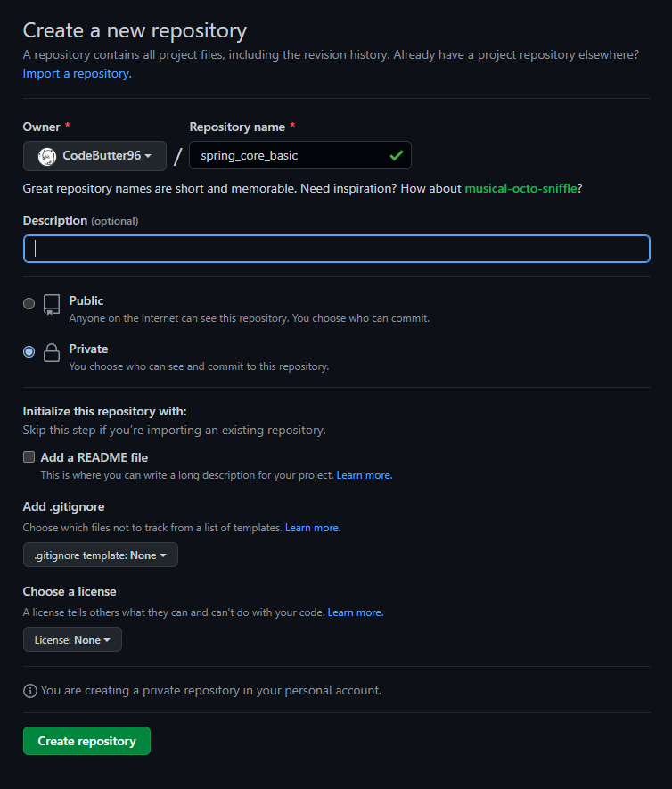
Task: Open Learn more link about licenses
Action: [x=355, y=612]
